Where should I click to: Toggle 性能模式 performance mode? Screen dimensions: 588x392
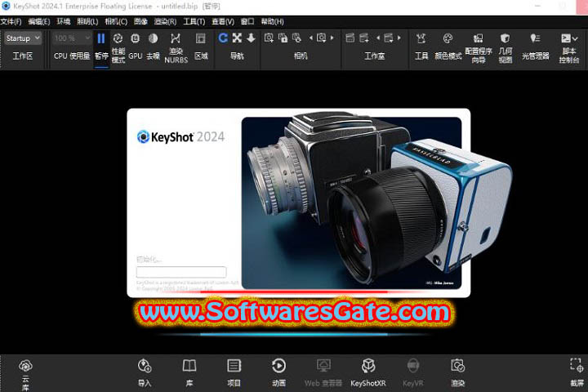pos(118,48)
